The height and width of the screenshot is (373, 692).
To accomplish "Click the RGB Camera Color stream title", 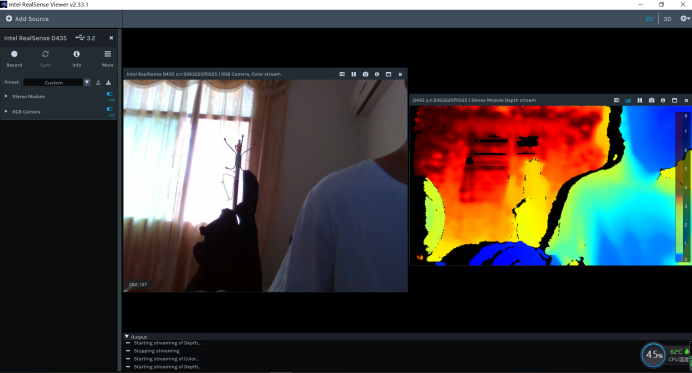I will [x=204, y=74].
